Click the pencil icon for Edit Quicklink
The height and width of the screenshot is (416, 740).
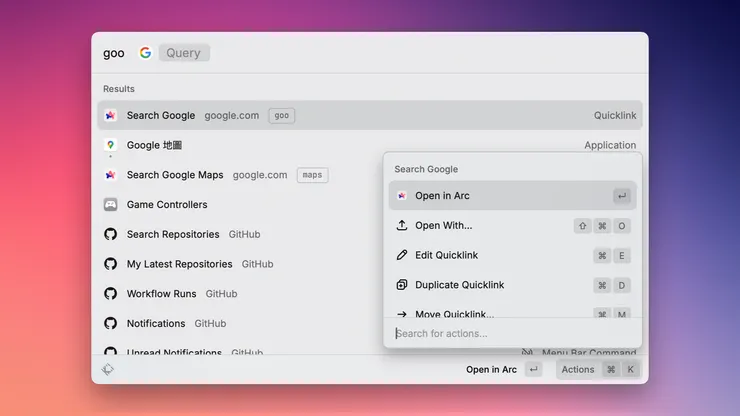coord(402,255)
